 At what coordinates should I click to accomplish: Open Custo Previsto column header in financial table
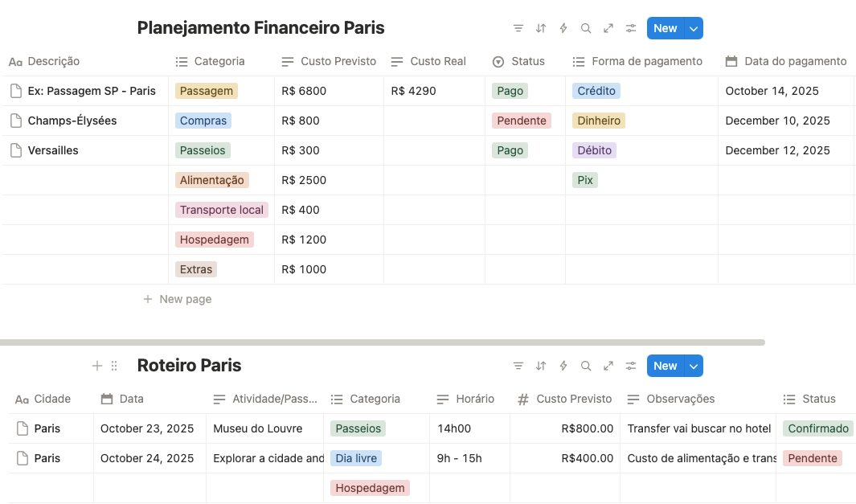pos(338,61)
